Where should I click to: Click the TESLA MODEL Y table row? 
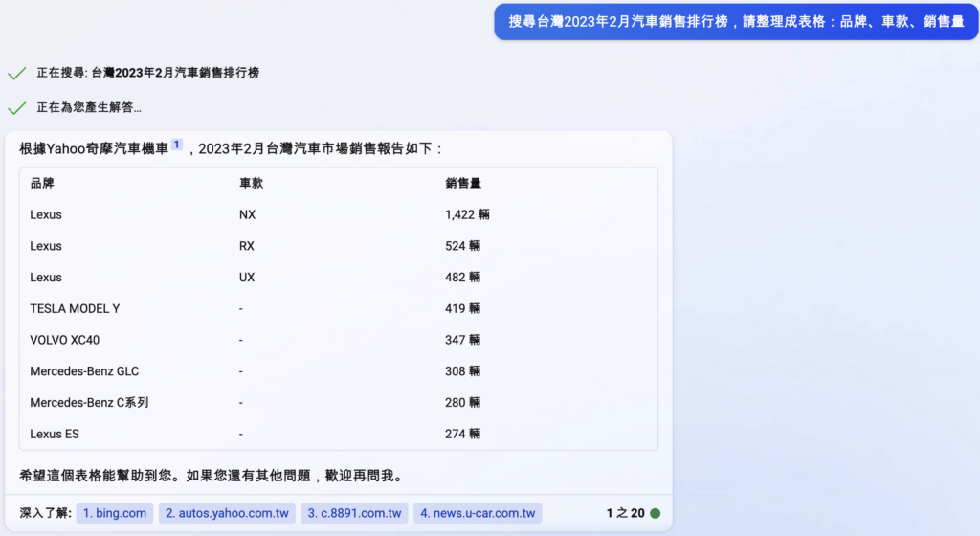tap(75, 308)
